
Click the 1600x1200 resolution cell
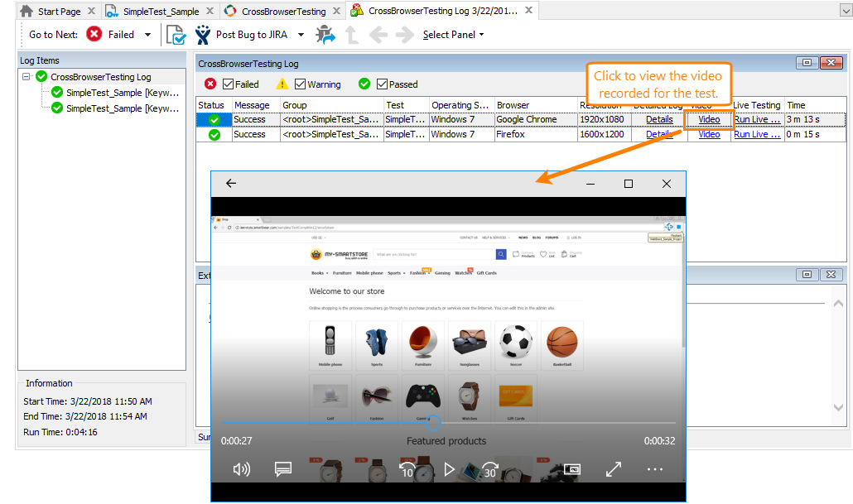[x=605, y=134]
